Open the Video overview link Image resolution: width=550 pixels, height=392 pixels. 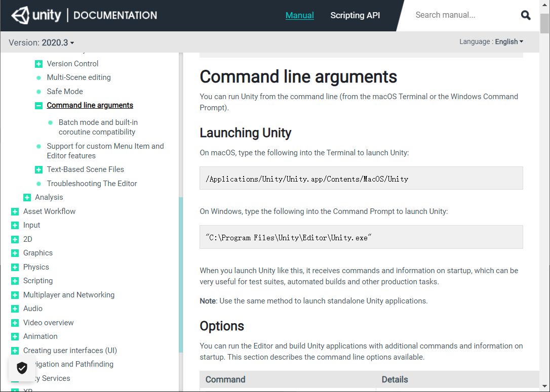[49, 323]
